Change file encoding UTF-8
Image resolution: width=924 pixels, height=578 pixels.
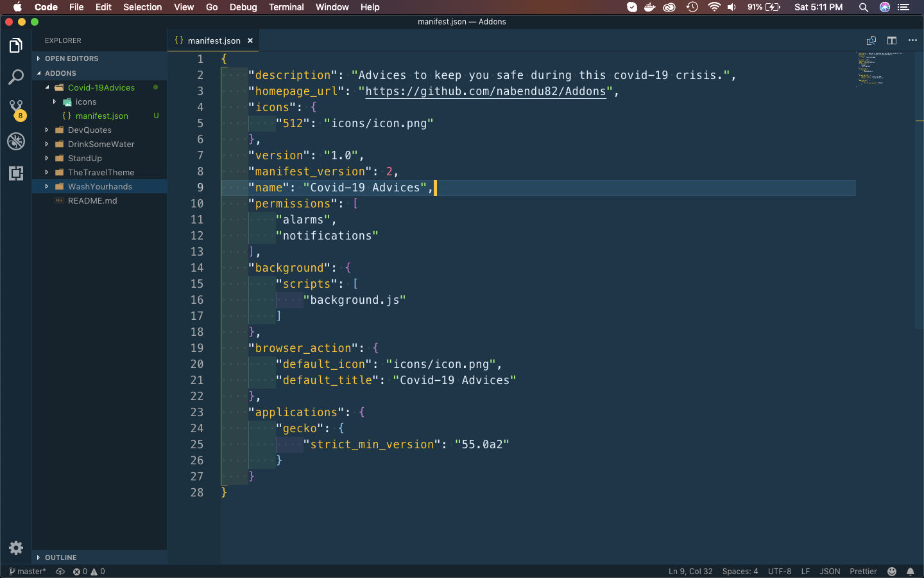coord(780,572)
